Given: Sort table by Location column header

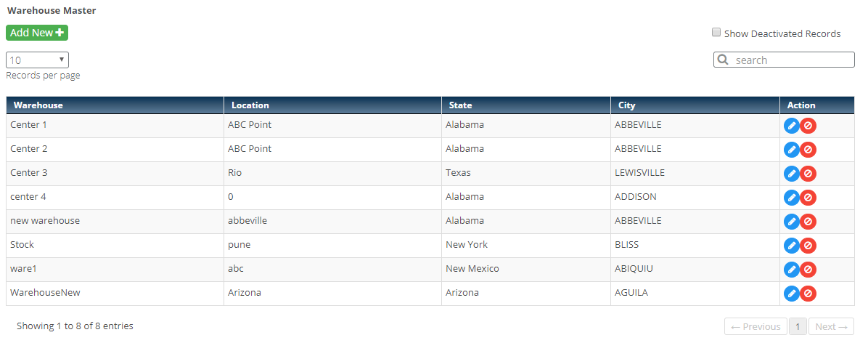Looking at the screenshot, I should pos(250,105).
